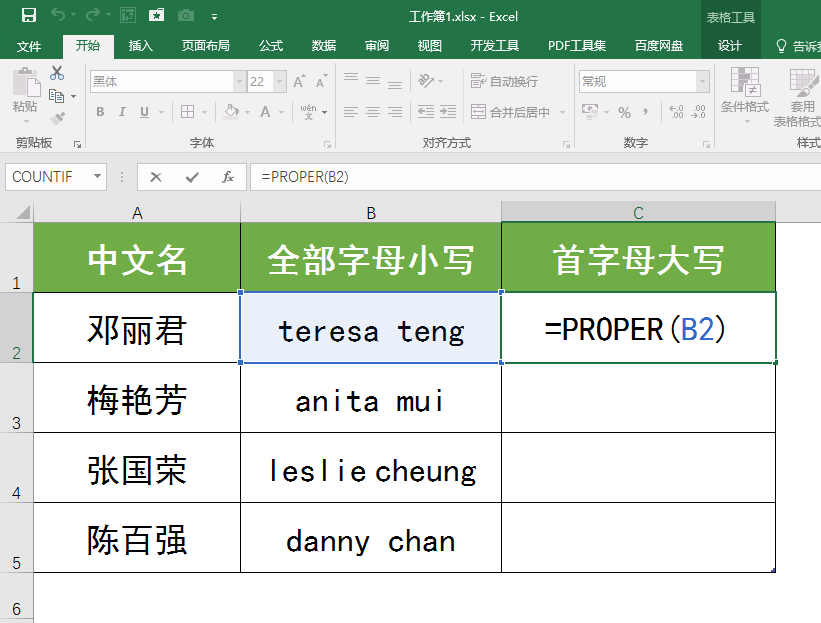
Task: Click the Decrease Indent icon
Action: tap(426, 112)
